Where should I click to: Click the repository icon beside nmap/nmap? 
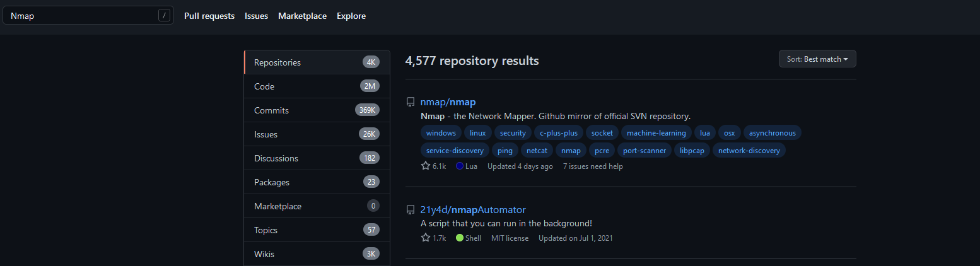[411, 102]
